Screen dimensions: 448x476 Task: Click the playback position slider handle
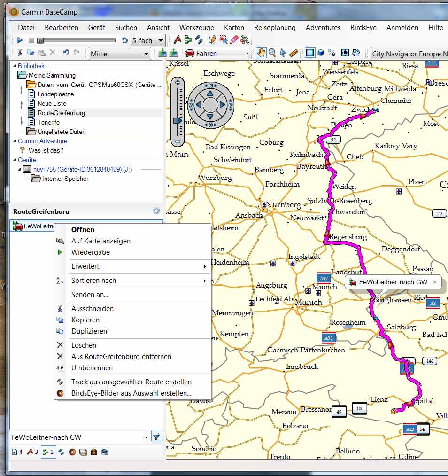(x=40, y=40)
